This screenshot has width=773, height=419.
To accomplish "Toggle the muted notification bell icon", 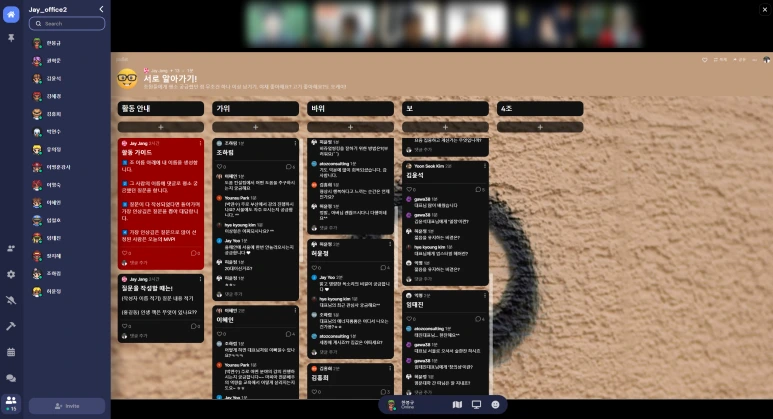I will (11, 300).
